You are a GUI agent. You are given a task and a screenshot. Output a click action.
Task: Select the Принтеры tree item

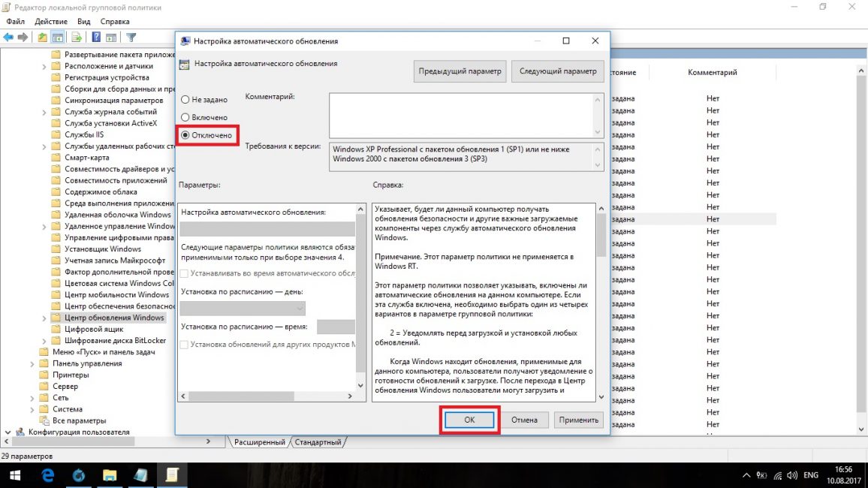click(71, 375)
